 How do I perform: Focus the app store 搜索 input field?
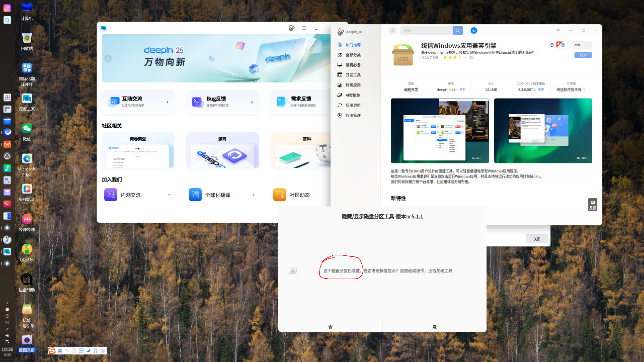pos(427,30)
